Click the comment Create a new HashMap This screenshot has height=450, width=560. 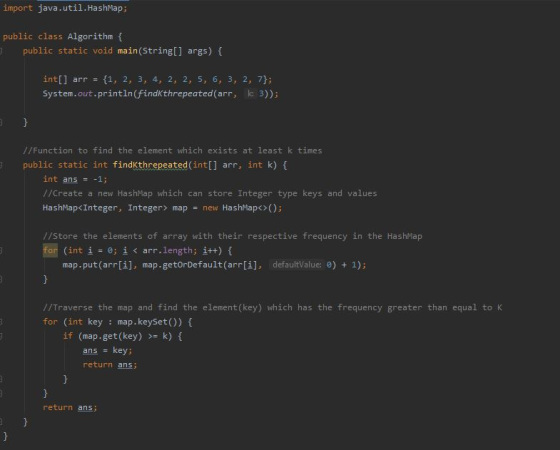tap(210, 193)
